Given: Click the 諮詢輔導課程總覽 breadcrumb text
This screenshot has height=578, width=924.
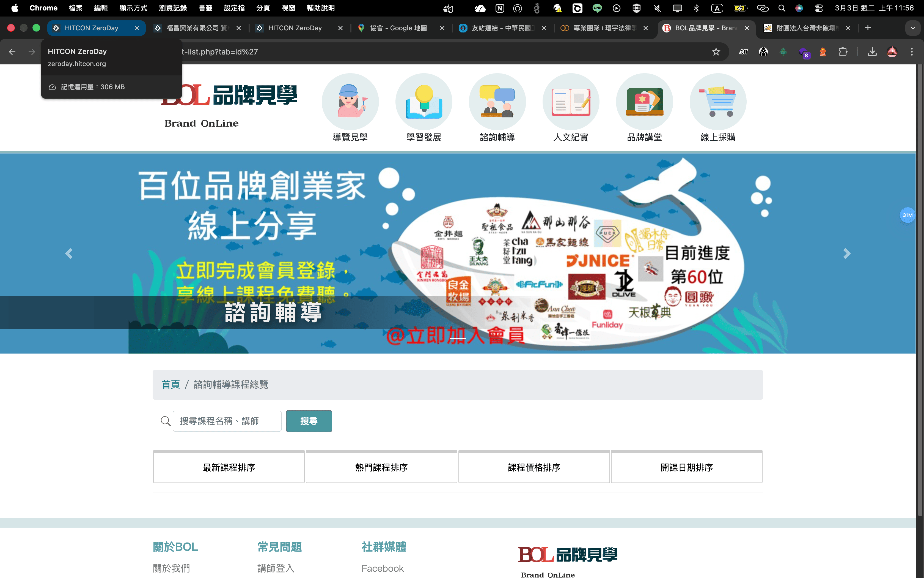Looking at the screenshot, I should pyautogui.click(x=231, y=385).
